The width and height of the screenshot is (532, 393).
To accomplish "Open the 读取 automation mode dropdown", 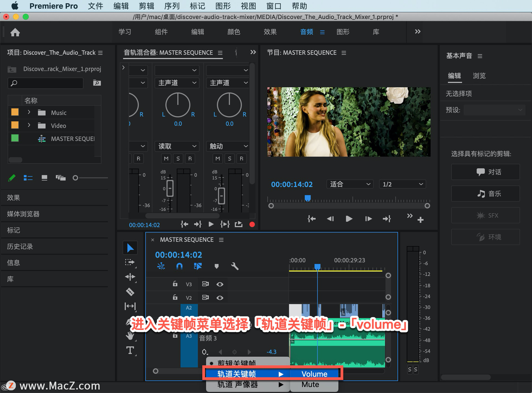I will (177, 146).
